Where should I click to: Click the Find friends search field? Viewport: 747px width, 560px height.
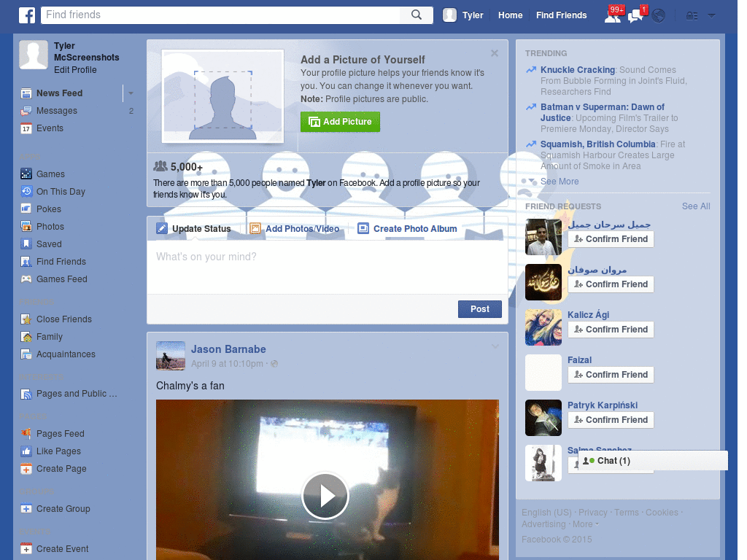click(x=220, y=15)
